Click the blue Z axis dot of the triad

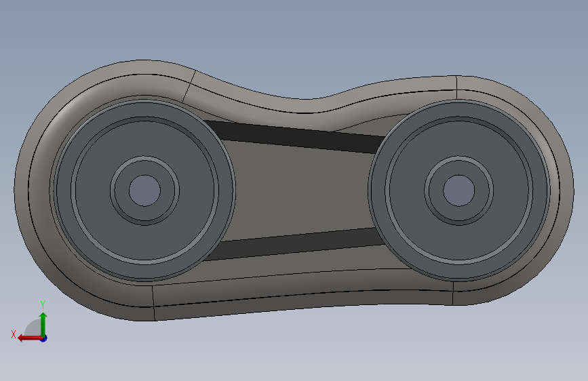click(x=44, y=338)
